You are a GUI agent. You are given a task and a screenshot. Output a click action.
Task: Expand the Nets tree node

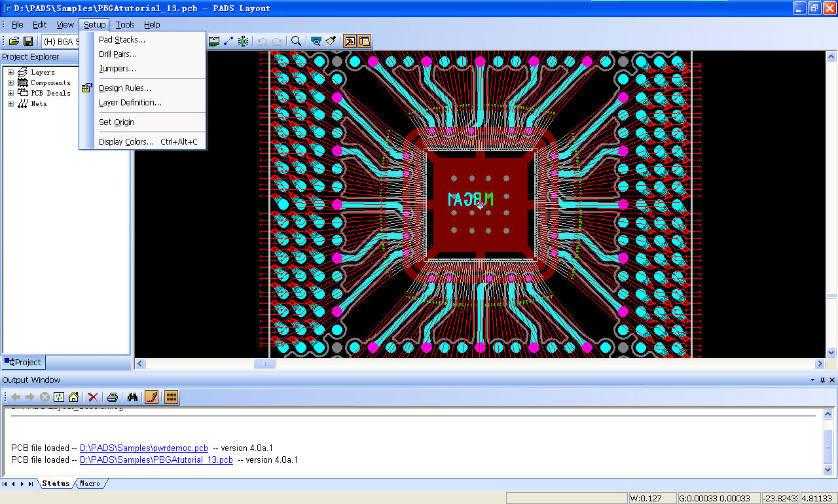(x=10, y=103)
